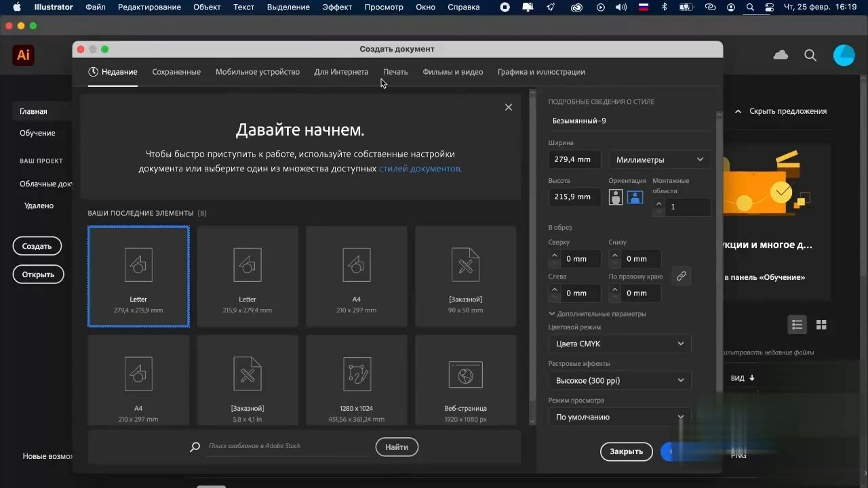Open the volume control in menu bar
Viewport: 868px width, 488px height.
tap(621, 7)
